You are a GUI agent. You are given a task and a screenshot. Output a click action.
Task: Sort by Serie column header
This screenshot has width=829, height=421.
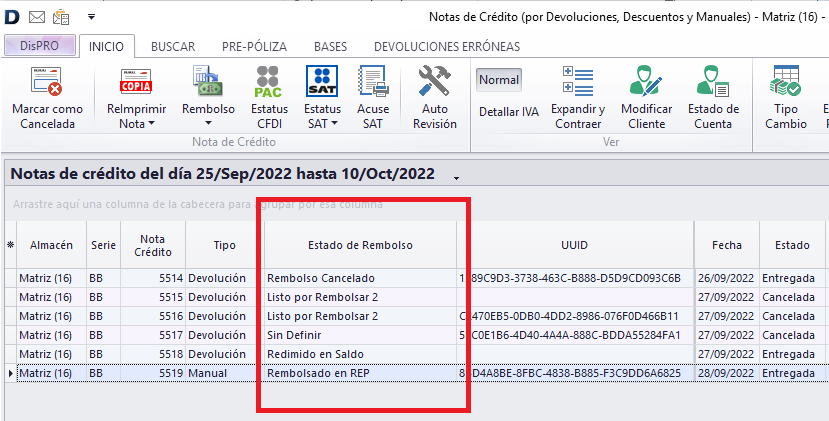pyautogui.click(x=104, y=245)
